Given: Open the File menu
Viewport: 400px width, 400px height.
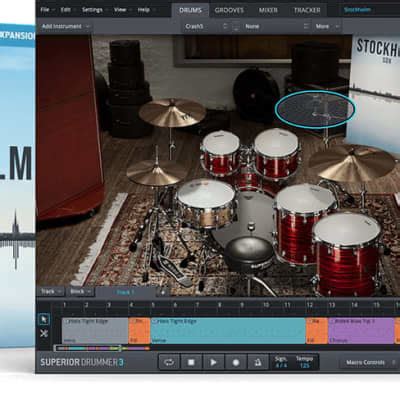Looking at the screenshot, I should 45,10.
